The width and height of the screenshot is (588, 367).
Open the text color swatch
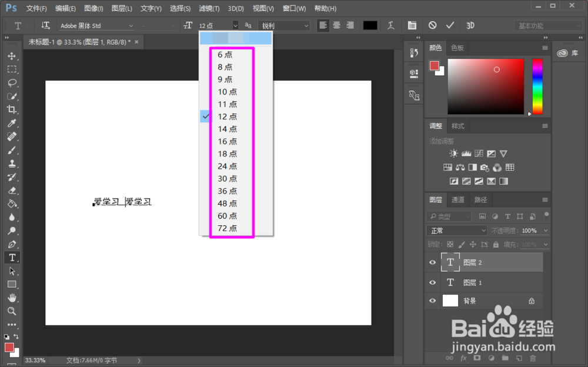coord(369,25)
